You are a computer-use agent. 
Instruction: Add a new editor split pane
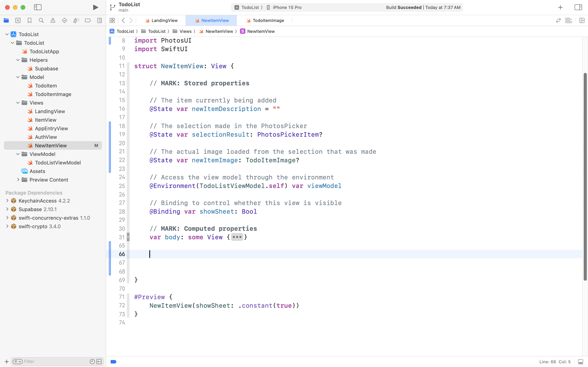582,20
